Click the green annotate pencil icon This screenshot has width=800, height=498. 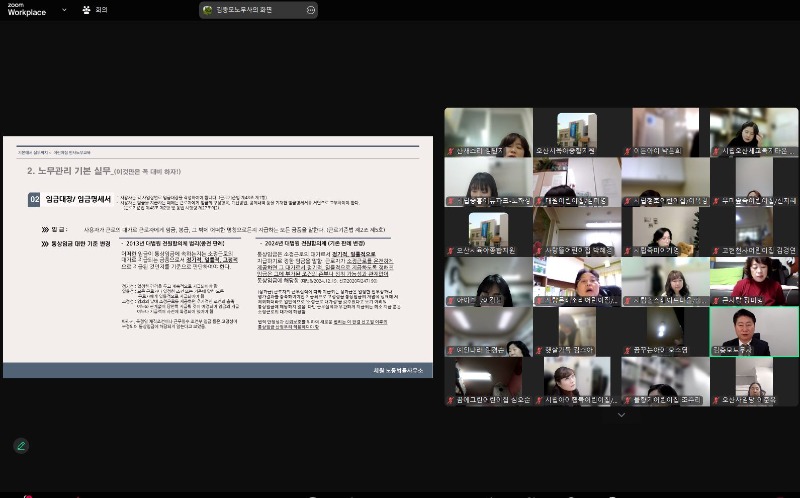[x=20, y=446]
